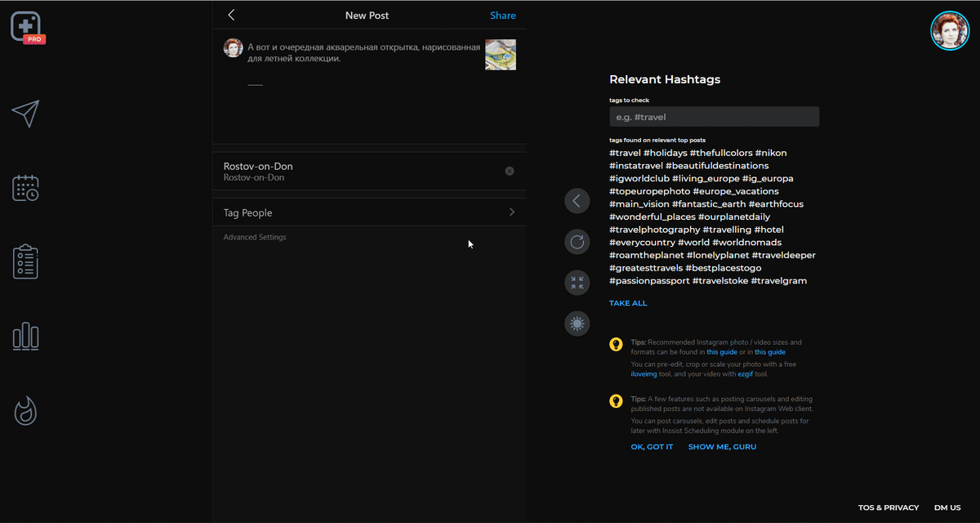
Task: Remove the Rostov-on-Don location
Action: [510, 172]
